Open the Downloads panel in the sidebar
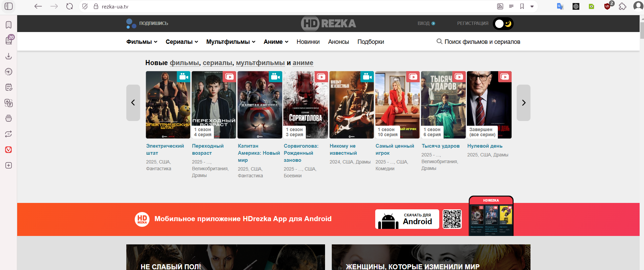Image resolution: width=644 pixels, height=270 pixels. click(x=9, y=56)
